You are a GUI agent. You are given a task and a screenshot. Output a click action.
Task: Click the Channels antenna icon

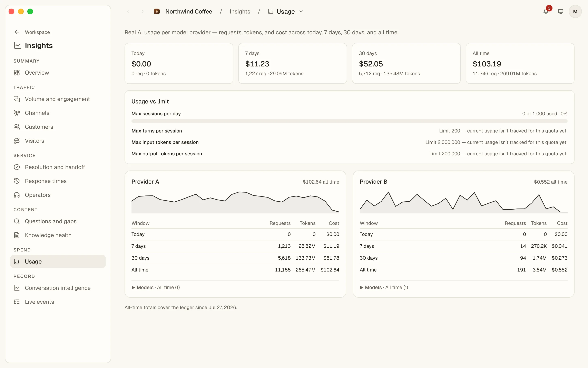(17, 113)
